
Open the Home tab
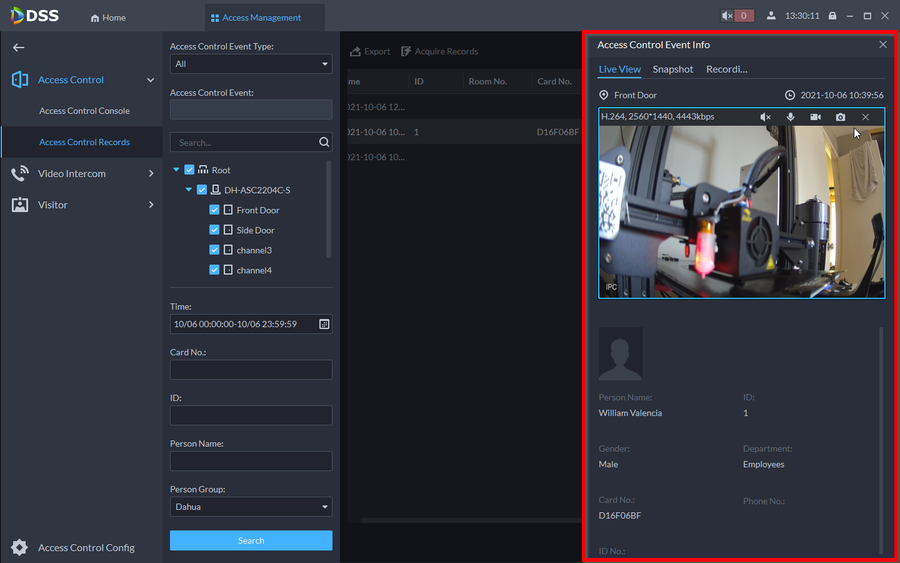tap(108, 17)
